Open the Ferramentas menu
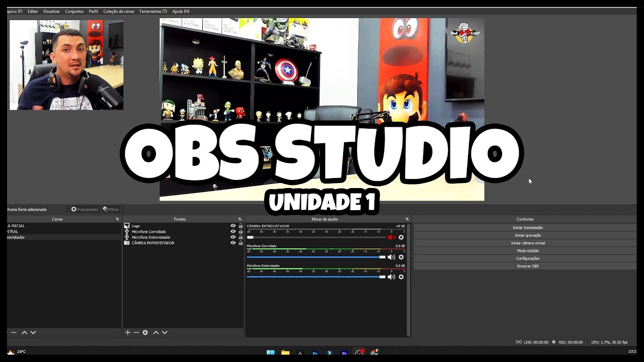The width and height of the screenshot is (644, 362). click(153, 11)
